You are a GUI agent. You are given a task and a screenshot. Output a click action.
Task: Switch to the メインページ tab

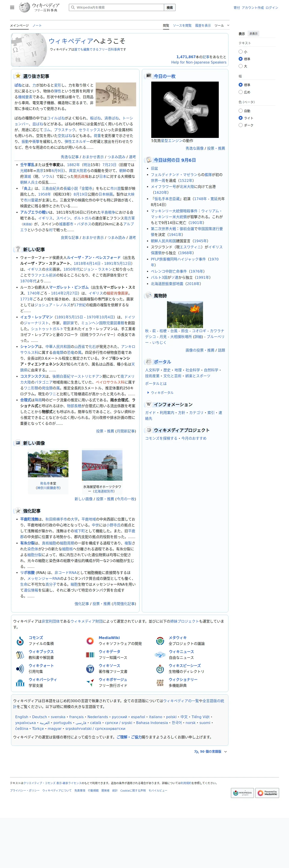pyautogui.click(x=19, y=25)
